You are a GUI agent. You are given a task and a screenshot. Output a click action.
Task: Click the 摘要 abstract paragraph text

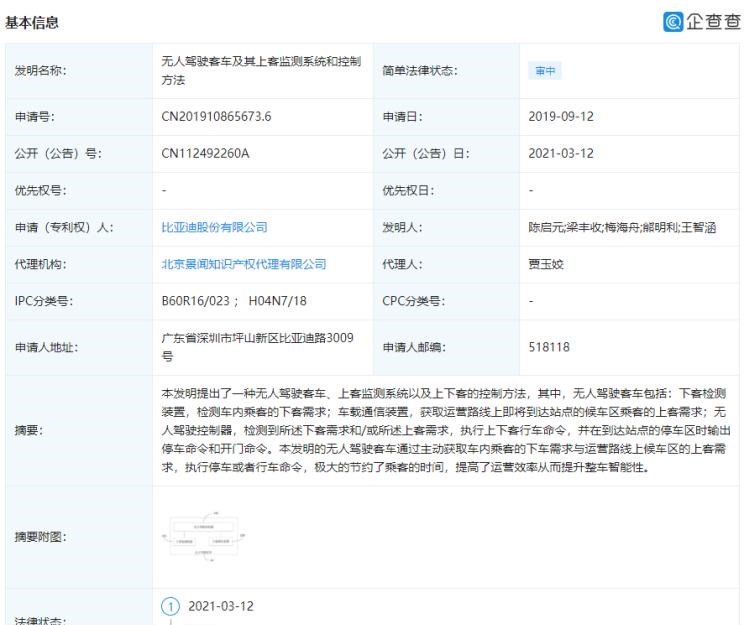[x=446, y=430]
